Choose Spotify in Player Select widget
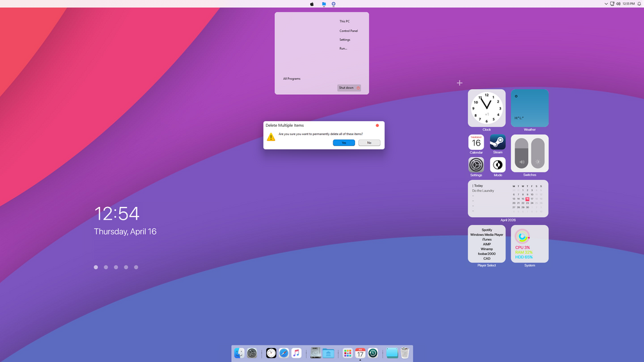Viewport: 644px width, 362px height. pos(487,230)
